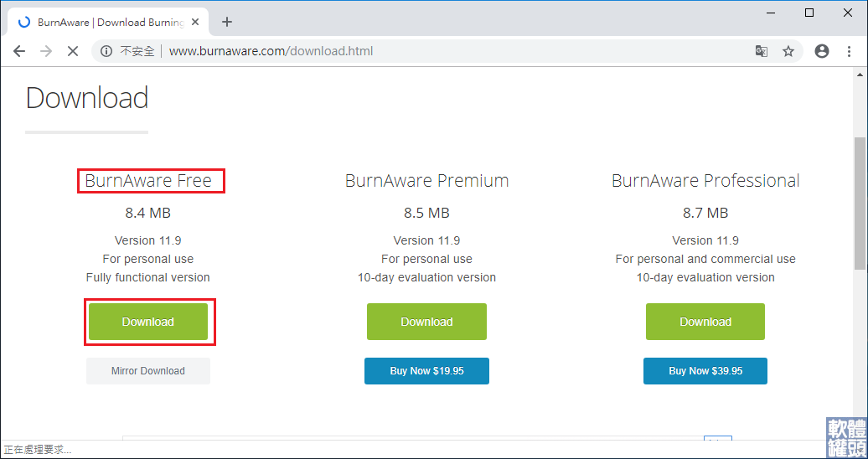Download BurnAware Free version

[x=148, y=322]
